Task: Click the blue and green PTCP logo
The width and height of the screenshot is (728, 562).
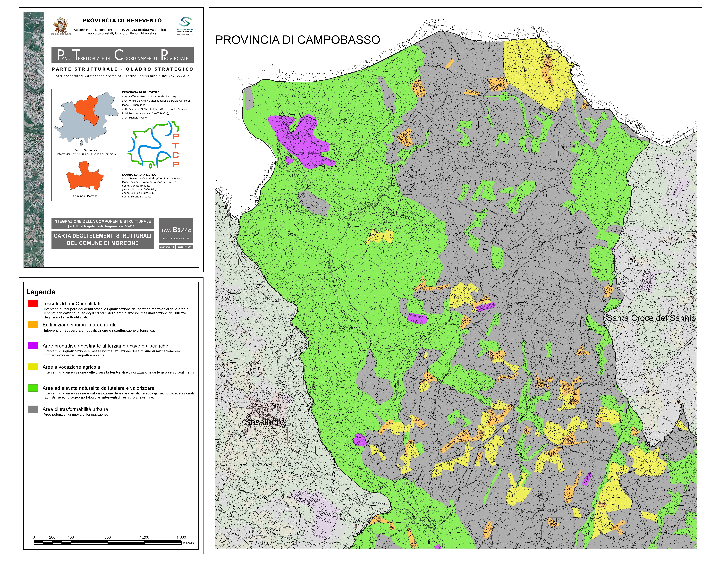Action: point(153,145)
